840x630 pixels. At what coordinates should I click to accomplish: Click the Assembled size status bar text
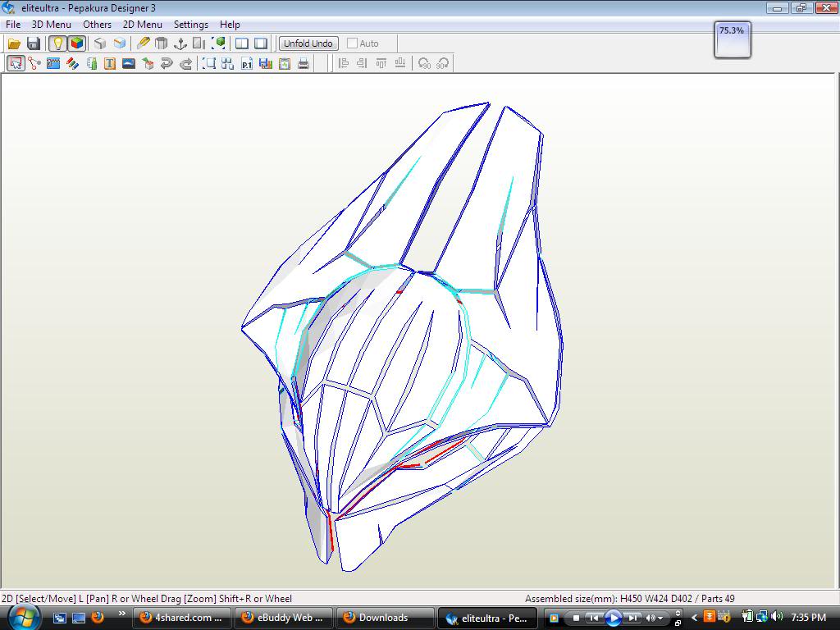click(629, 598)
